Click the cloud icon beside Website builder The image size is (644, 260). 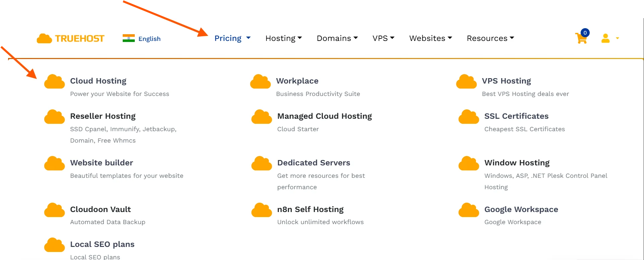(54, 163)
